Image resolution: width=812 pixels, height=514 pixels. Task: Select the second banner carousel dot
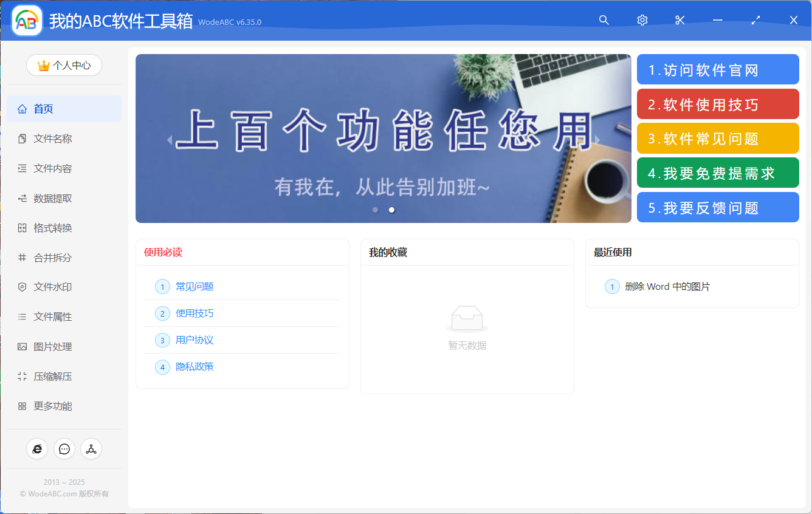pos(392,210)
